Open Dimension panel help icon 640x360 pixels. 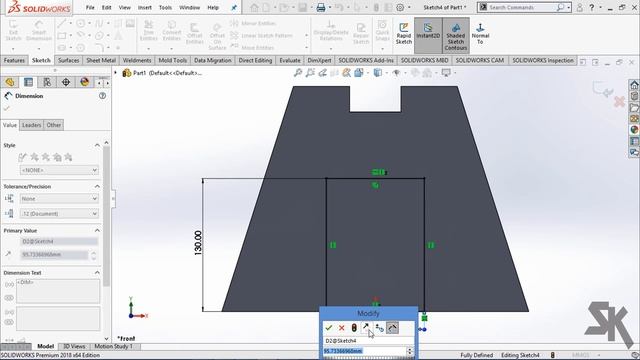(x=102, y=96)
